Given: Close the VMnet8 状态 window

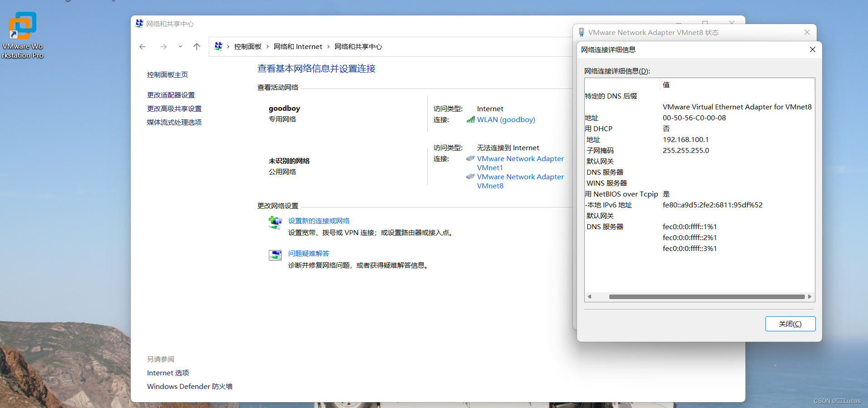Looking at the screenshot, I should tap(807, 32).
